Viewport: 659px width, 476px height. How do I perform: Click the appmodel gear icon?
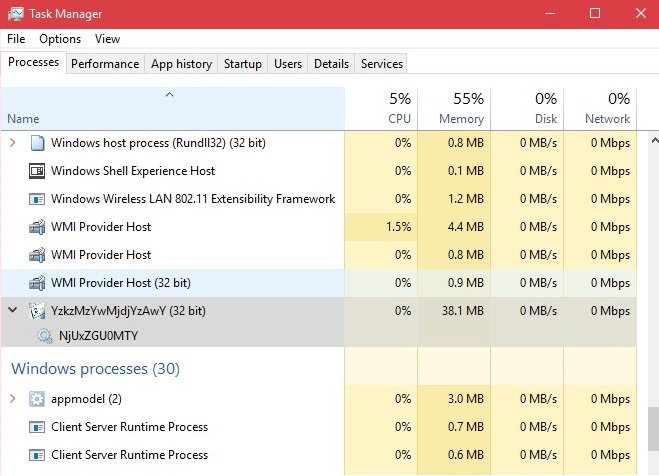coord(37,399)
